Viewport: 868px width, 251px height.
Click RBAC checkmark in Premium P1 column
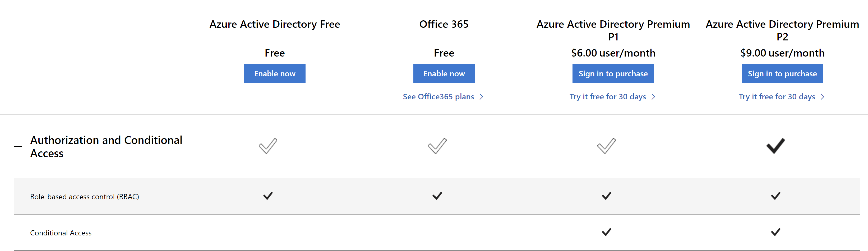coord(606,196)
